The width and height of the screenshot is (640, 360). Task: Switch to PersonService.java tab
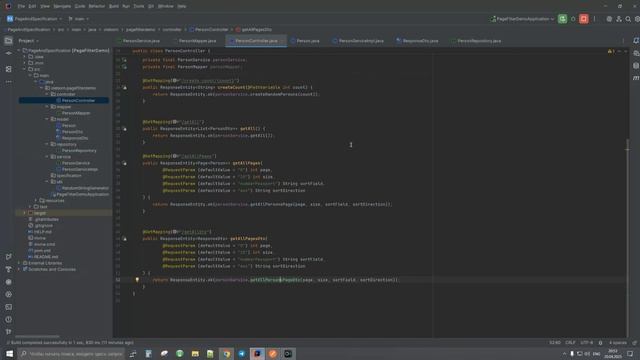click(x=138, y=41)
